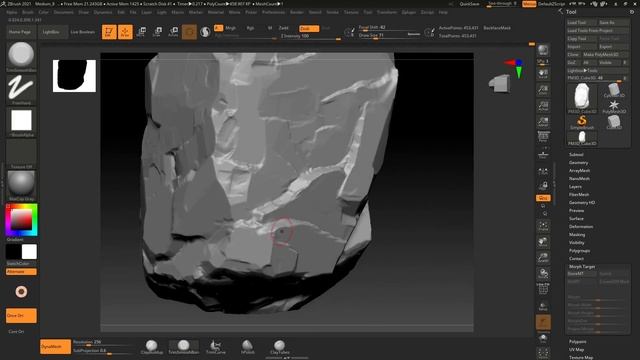Select the ClayTubes brush icon
The height and width of the screenshot is (360, 640).
(x=280, y=347)
